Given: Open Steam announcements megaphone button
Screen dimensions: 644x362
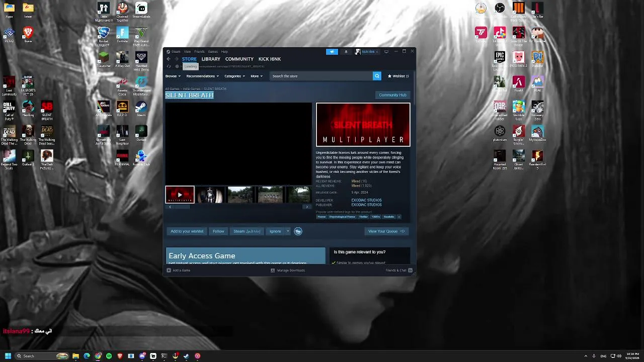Looking at the screenshot, I should coord(332,51).
